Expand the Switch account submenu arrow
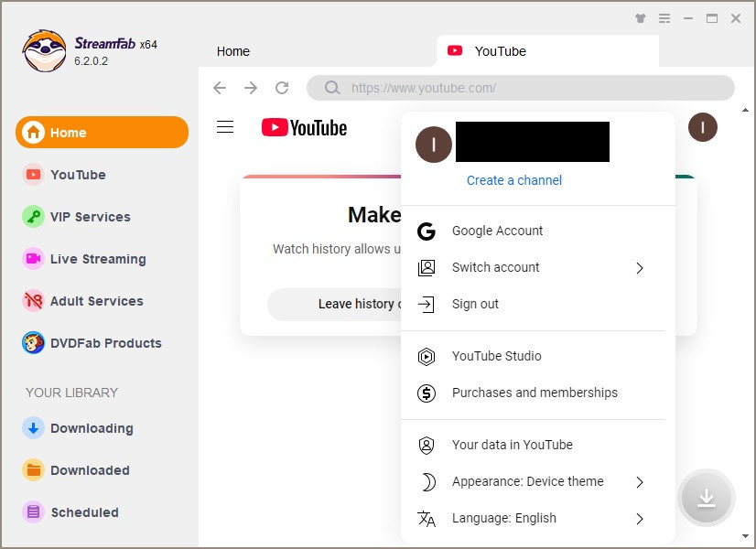Screen dimensions: 756x549 point(640,268)
